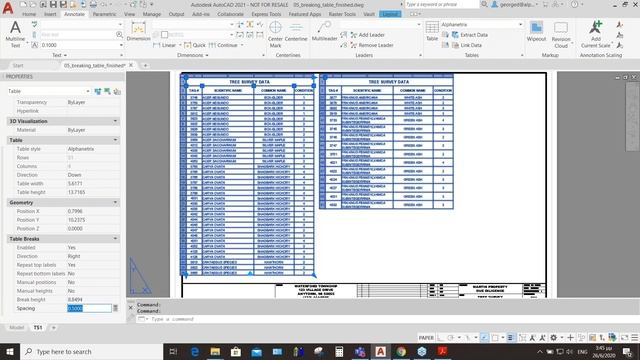Click the new file tab plus button
The width and height of the screenshot is (640, 360).
(x=145, y=65)
